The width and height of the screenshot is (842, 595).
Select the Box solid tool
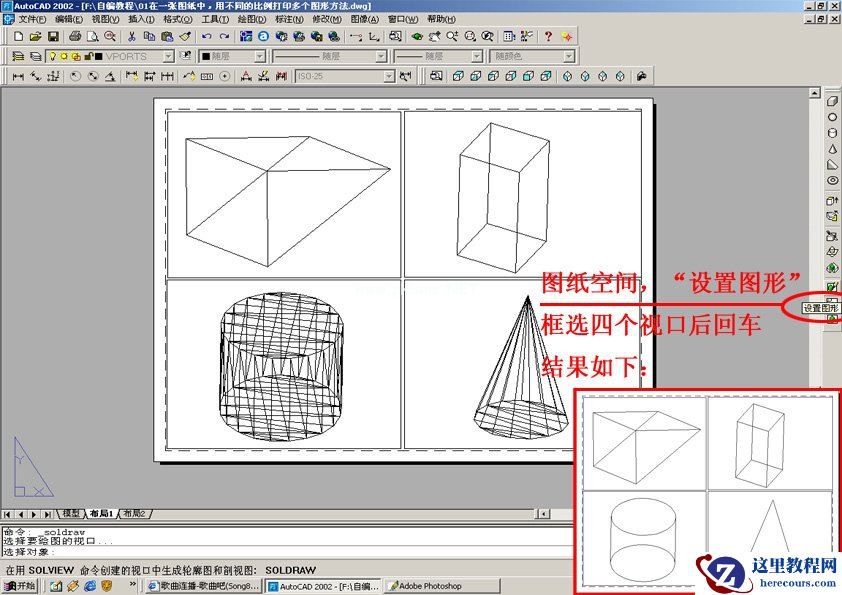tap(832, 101)
